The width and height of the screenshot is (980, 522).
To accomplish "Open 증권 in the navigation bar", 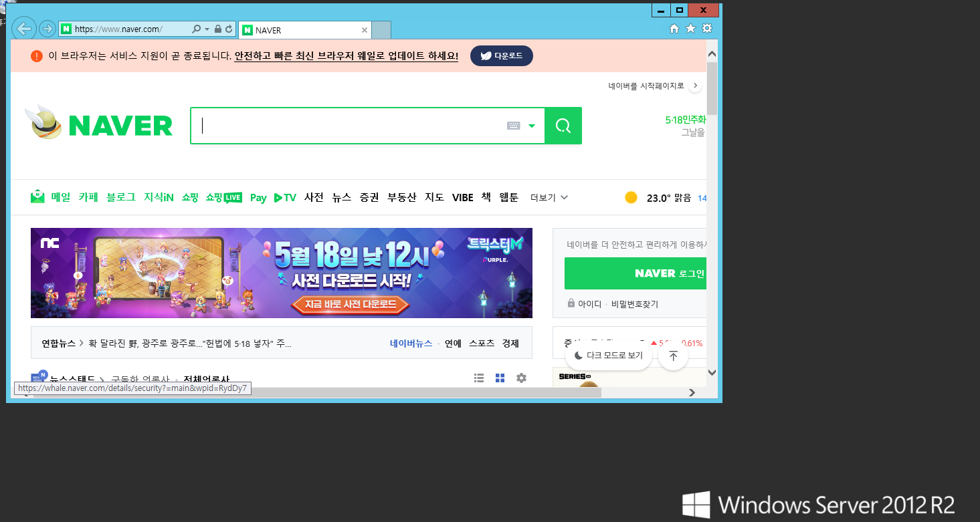I will [x=369, y=197].
